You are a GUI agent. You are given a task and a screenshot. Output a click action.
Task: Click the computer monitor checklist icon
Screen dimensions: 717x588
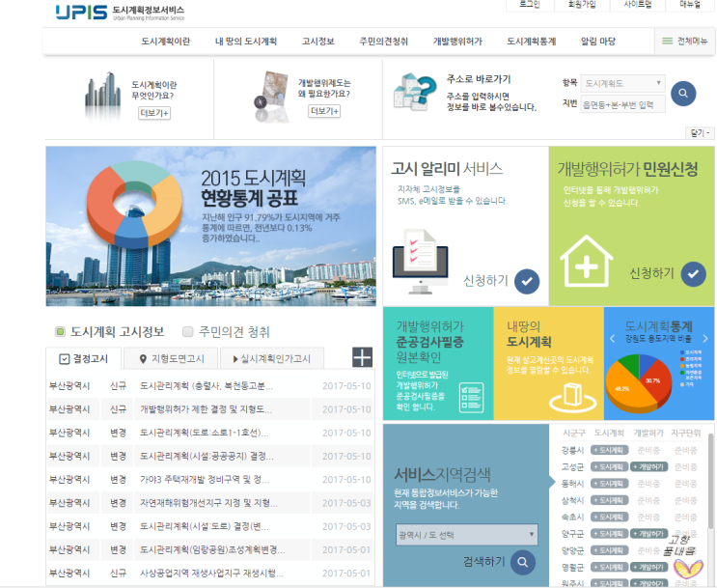[x=420, y=262]
